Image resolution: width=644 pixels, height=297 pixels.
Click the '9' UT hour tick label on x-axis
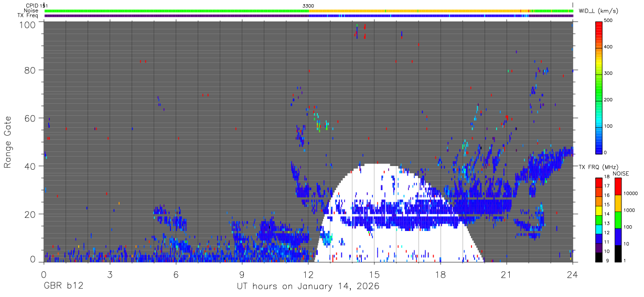click(242, 274)
